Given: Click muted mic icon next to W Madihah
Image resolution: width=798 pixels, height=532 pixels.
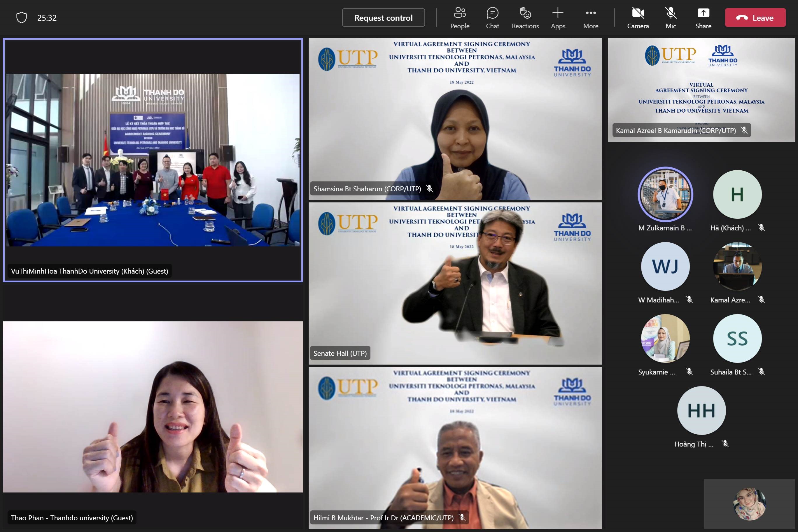Looking at the screenshot, I should 689,300.
